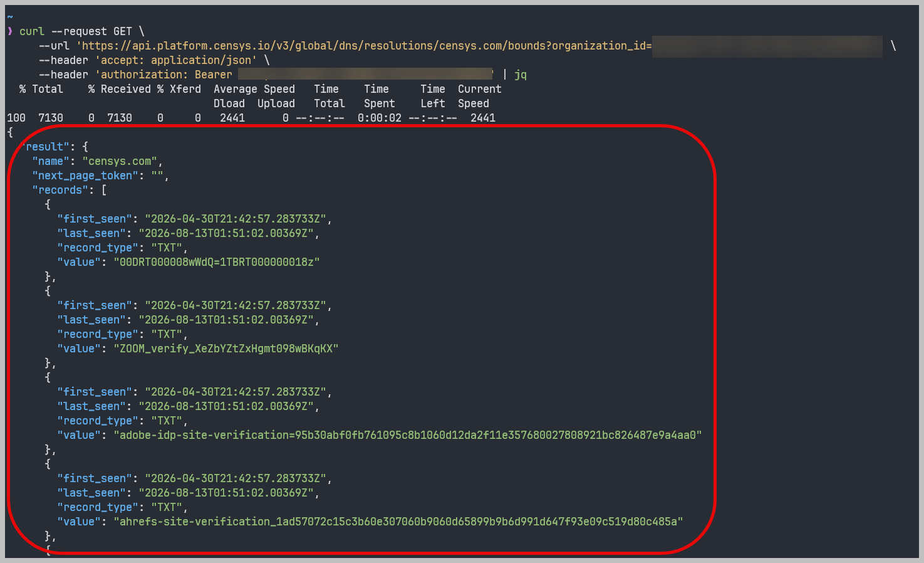Click the 00DRT000008wWdQ=1TBRT000000018z value
The height and width of the screenshot is (563, 924).
coord(217,262)
